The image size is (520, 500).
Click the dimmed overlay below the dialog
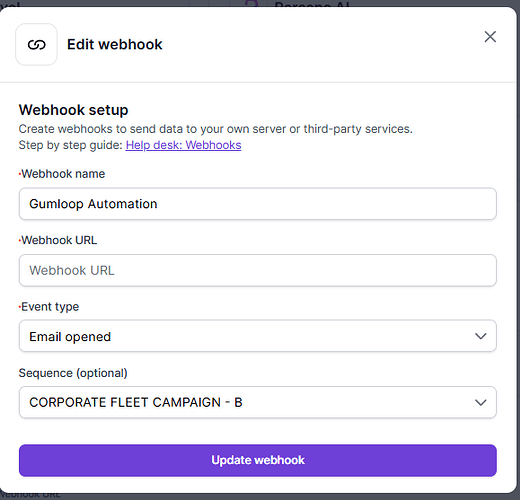coord(260,497)
